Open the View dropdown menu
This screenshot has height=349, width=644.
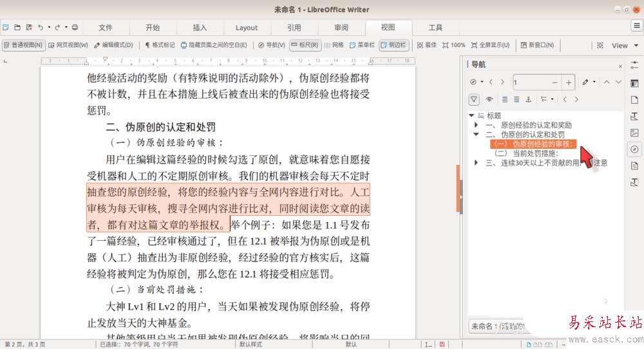tap(625, 46)
